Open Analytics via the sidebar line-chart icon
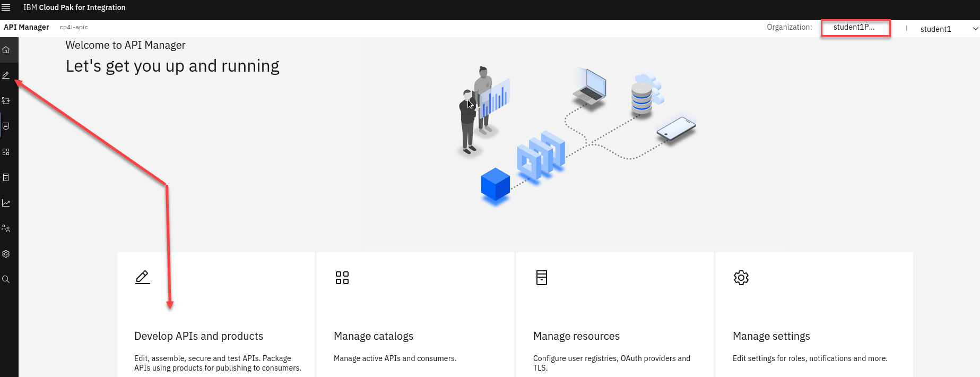The width and height of the screenshot is (980, 377). (6, 203)
